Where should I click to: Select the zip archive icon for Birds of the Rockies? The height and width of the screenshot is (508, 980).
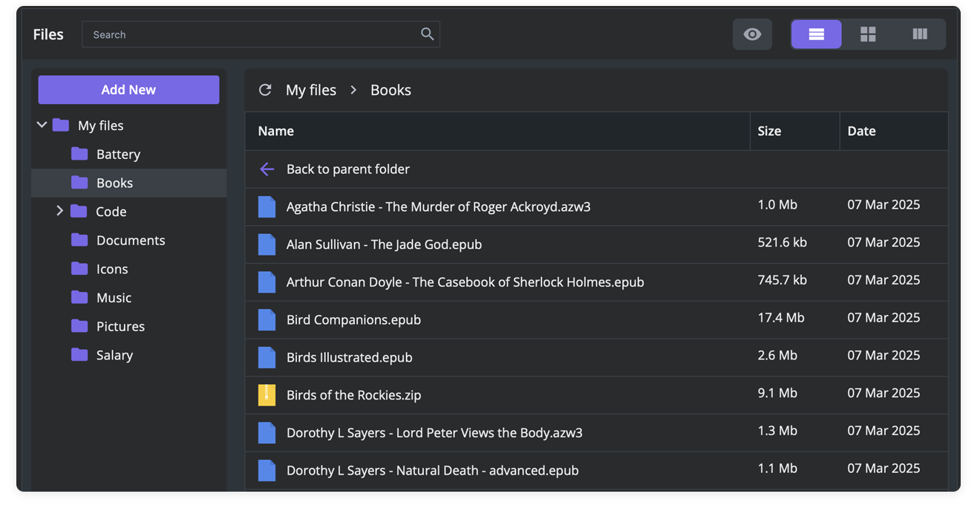pyautogui.click(x=267, y=394)
